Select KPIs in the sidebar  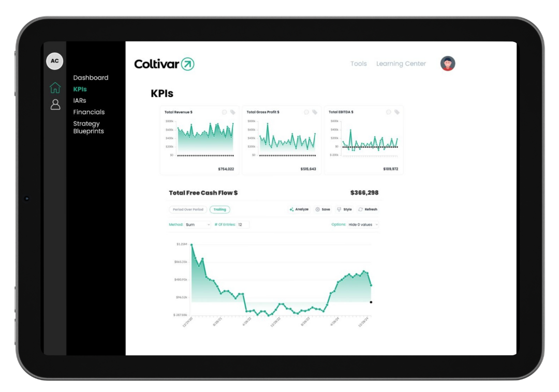point(80,89)
